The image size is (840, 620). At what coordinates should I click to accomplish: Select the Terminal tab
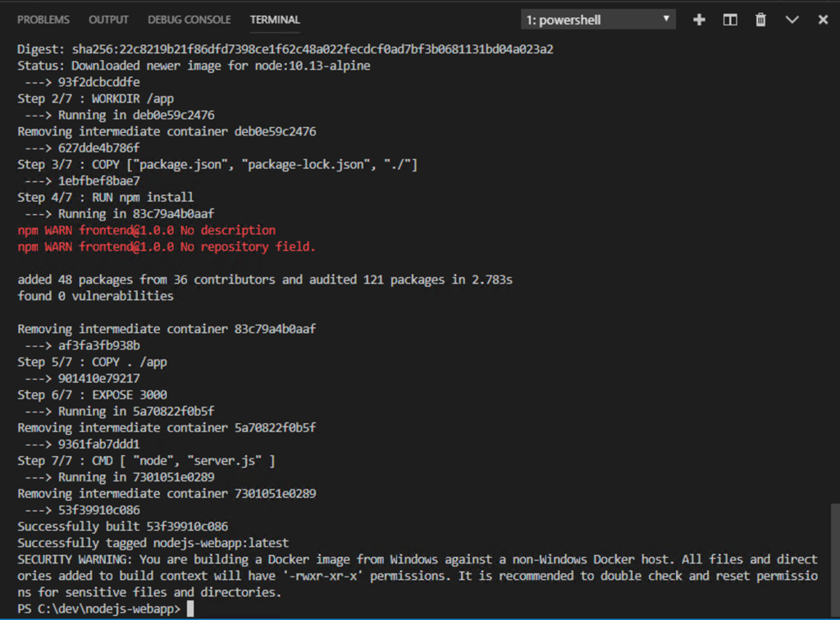275,20
